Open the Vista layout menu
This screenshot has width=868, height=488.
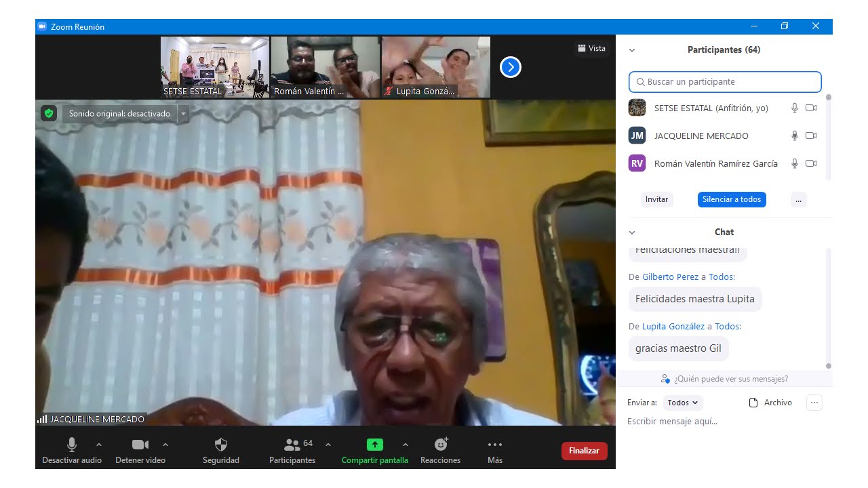pos(591,48)
